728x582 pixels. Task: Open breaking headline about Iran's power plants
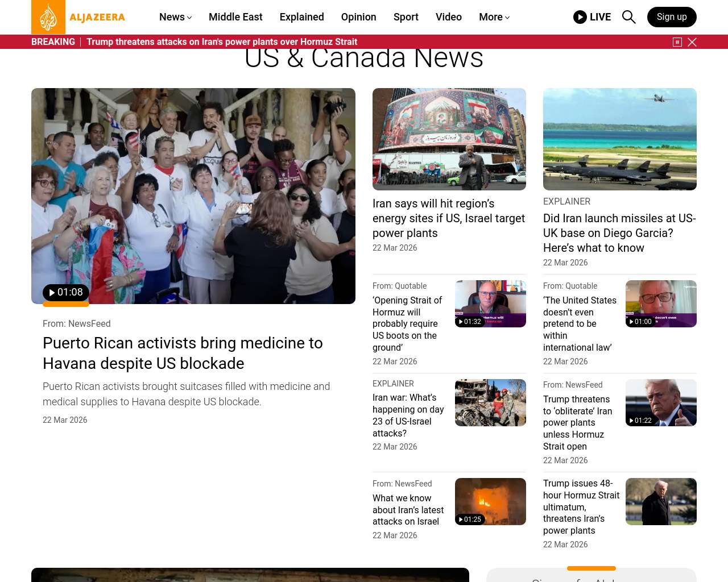(x=222, y=42)
